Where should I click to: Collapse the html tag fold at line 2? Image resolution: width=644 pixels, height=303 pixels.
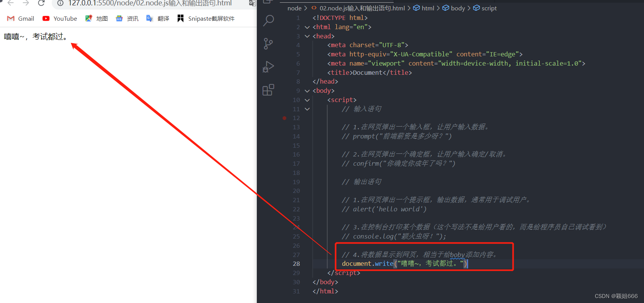(307, 27)
